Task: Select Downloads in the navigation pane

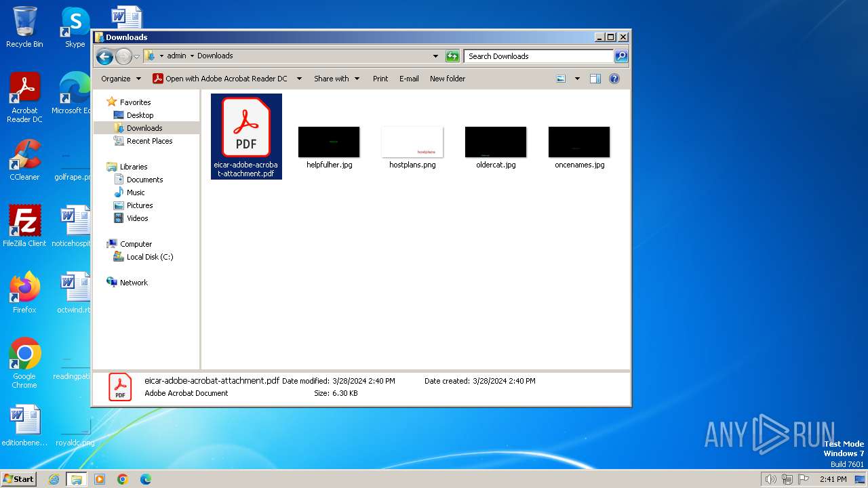Action: [x=144, y=128]
